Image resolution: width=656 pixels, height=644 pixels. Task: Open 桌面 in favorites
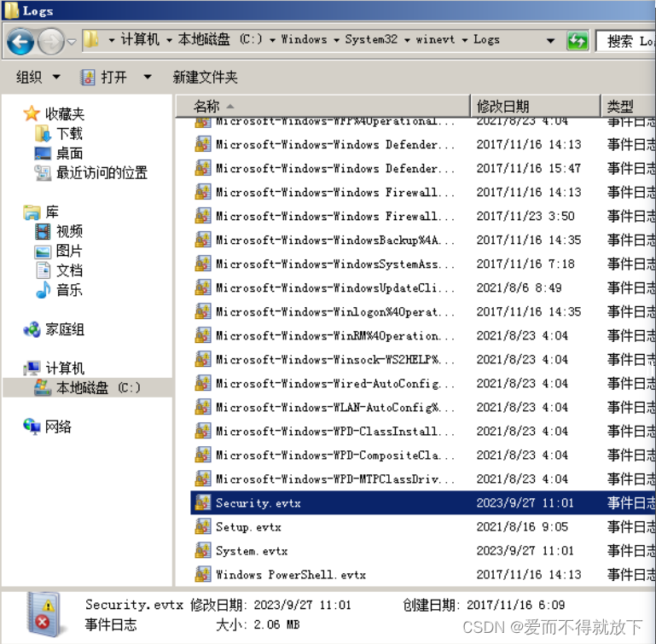[x=59, y=154]
